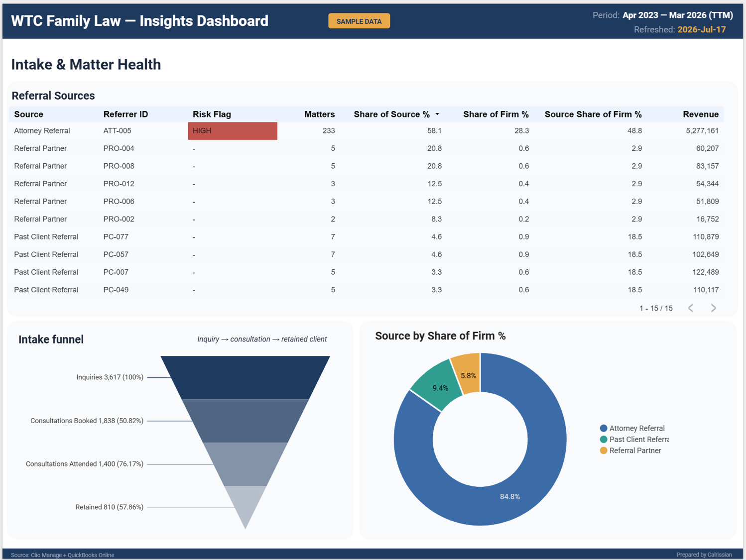
Task: Click the Attorney Referral source cell
Action: pos(42,131)
